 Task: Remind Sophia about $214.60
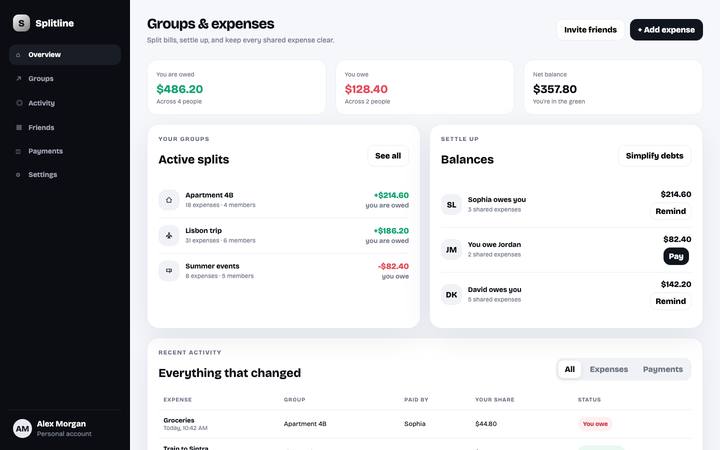click(x=670, y=211)
